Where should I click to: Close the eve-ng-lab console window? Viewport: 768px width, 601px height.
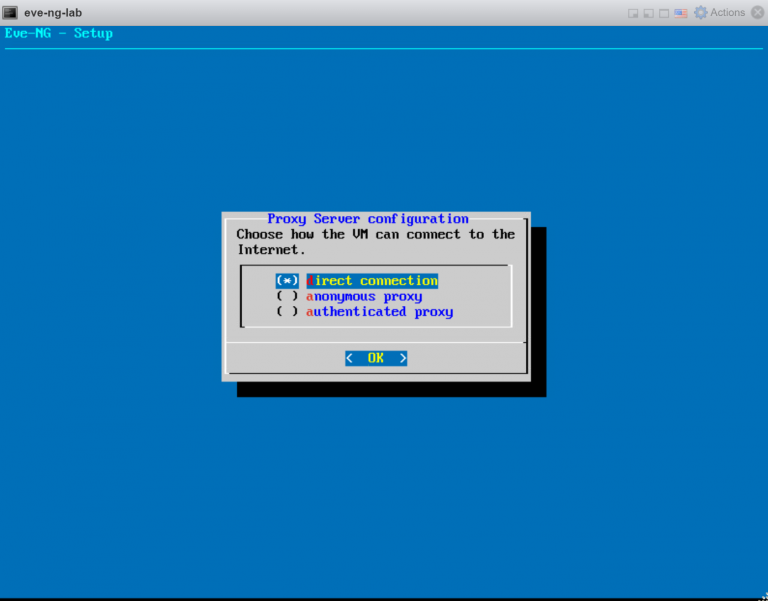pos(757,13)
